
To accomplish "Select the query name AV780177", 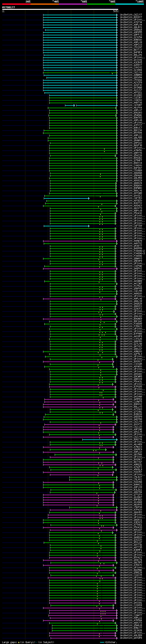I will pos(8,7).
